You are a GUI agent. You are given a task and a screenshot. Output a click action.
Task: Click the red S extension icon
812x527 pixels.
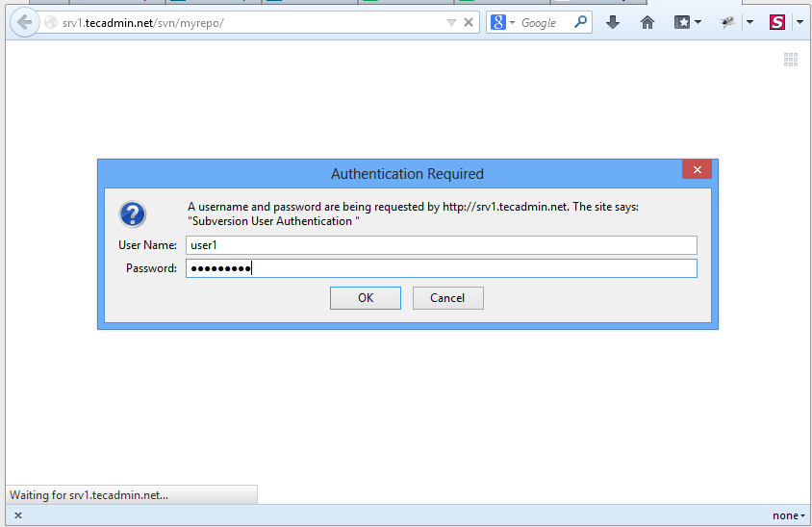coord(776,22)
